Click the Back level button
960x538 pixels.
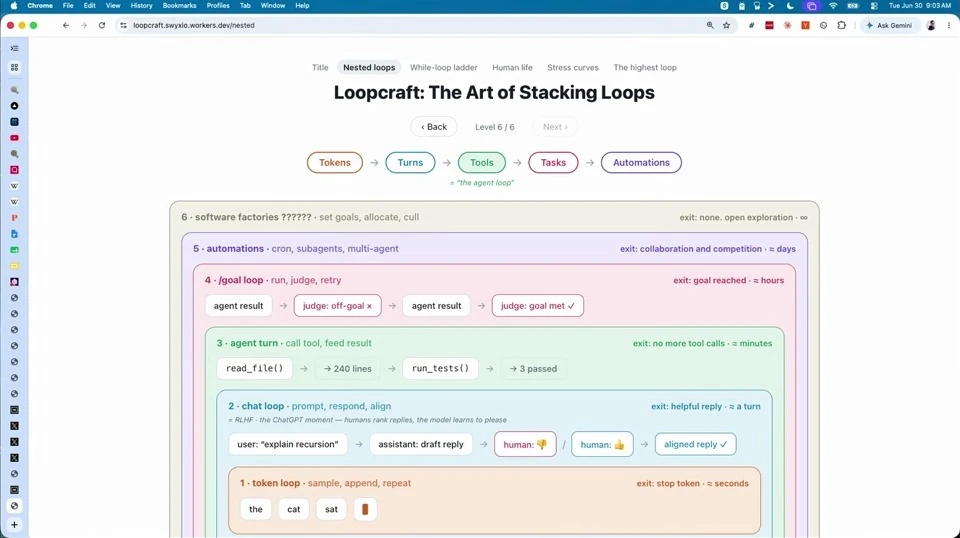434,127
